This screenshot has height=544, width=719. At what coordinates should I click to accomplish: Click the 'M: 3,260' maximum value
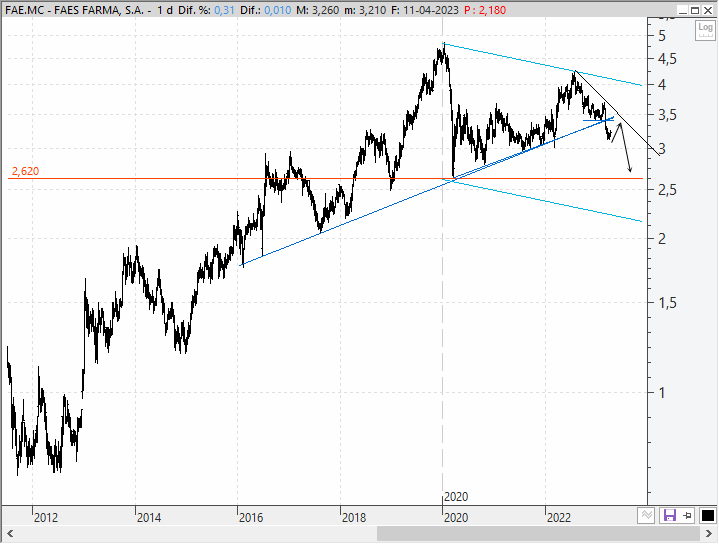(318, 10)
